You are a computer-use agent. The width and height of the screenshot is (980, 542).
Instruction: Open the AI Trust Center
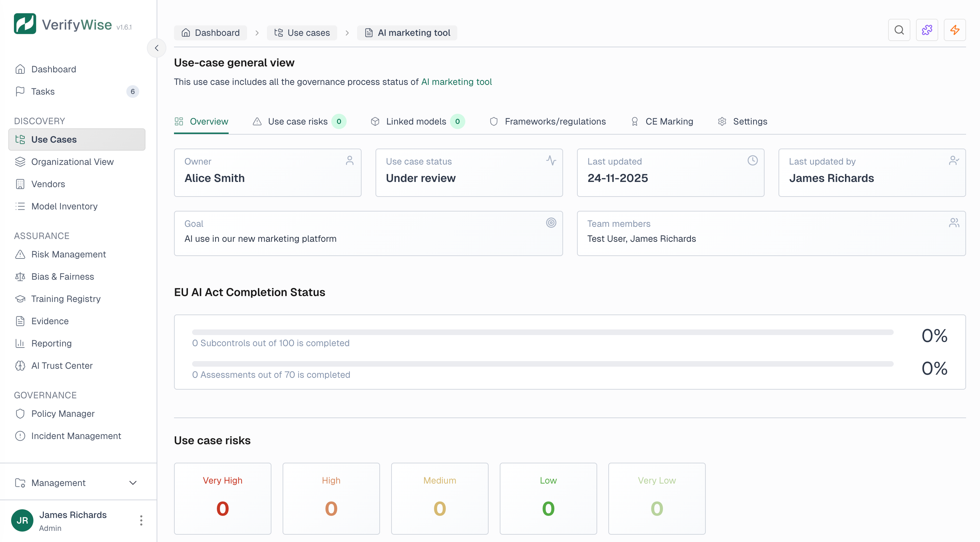tap(62, 366)
